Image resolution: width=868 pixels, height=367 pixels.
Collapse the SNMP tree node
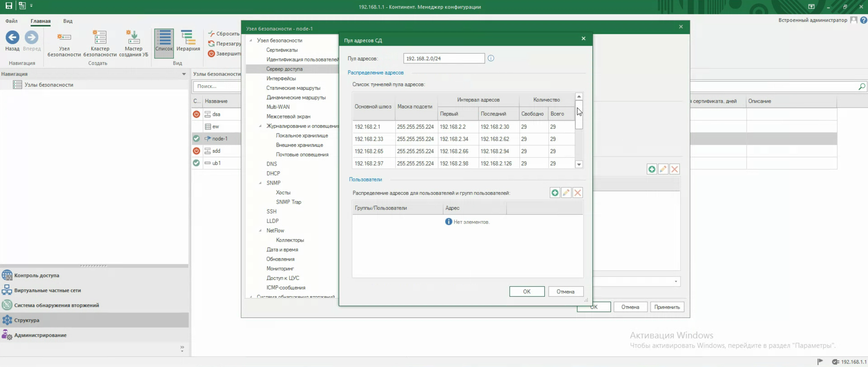coord(260,183)
